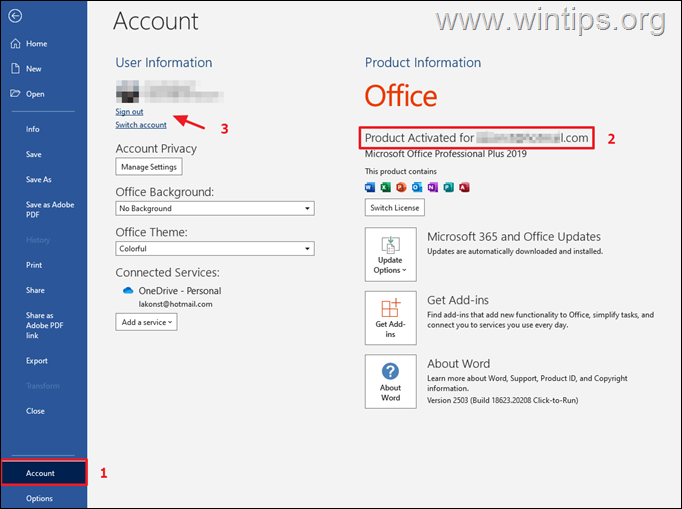Open Options in the sidebar
This screenshot has width=682, height=509.
click(x=39, y=498)
